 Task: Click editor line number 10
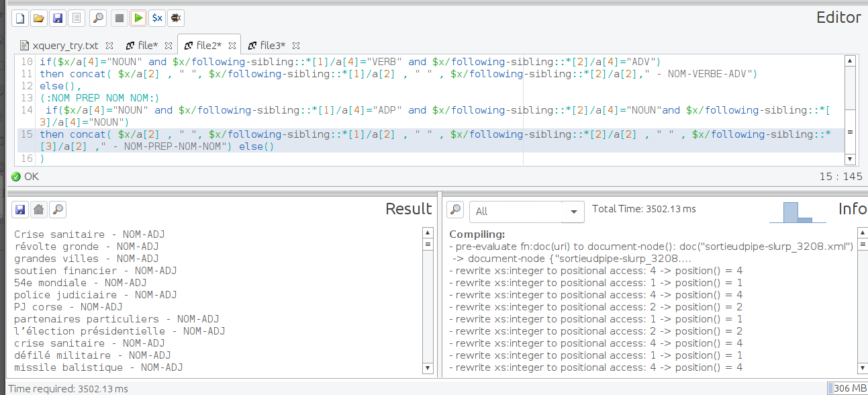point(27,62)
